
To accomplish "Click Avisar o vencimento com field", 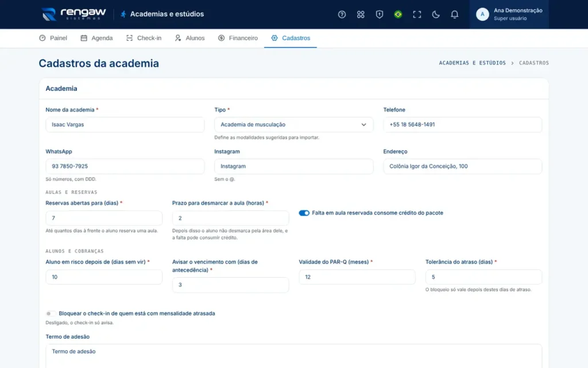I will tap(231, 285).
